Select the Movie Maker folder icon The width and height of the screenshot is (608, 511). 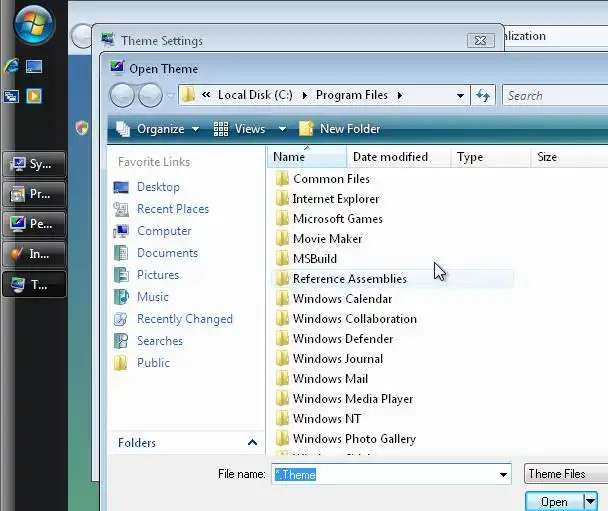point(282,238)
